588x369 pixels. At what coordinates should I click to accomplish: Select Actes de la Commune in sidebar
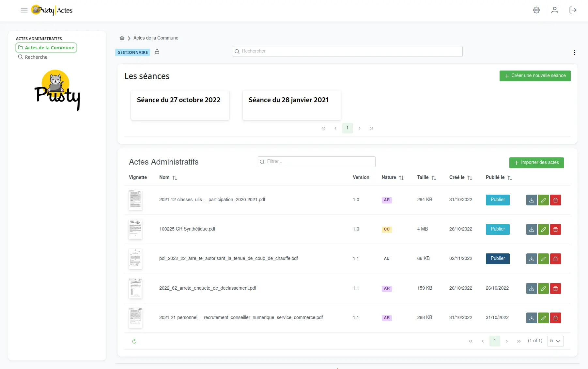pyautogui.click(x=46, y=48)
